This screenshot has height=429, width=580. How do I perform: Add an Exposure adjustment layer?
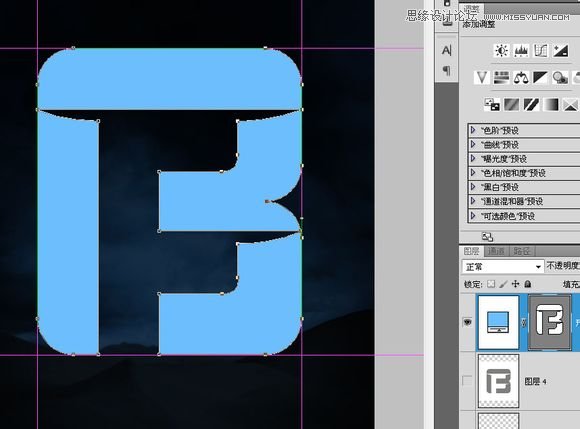pos(560,51)
